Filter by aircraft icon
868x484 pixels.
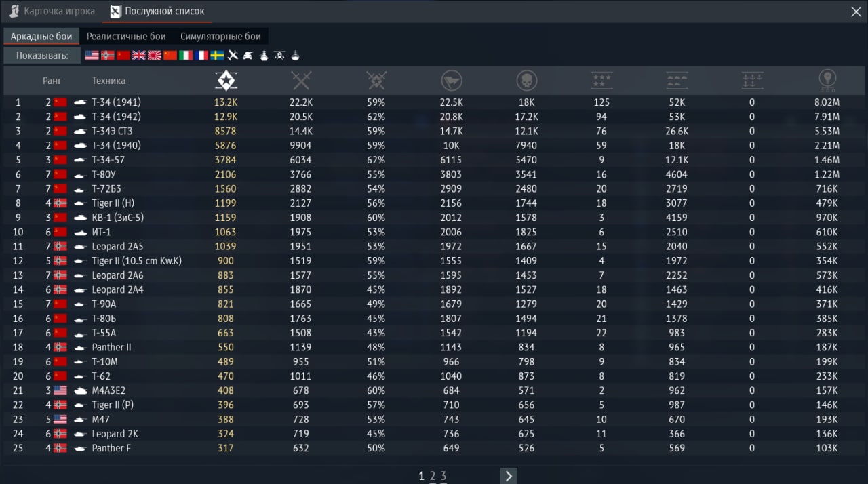point(233,56)
